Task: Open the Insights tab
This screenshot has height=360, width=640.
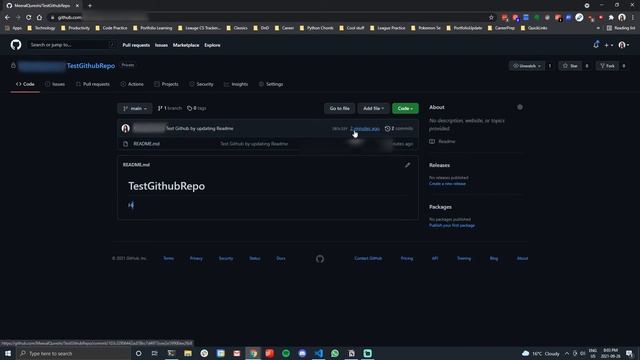Action: click(236, 84)
